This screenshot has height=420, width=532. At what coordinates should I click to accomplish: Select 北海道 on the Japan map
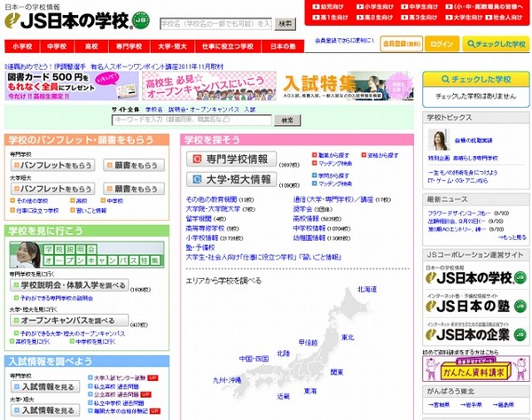coord(367,289)
